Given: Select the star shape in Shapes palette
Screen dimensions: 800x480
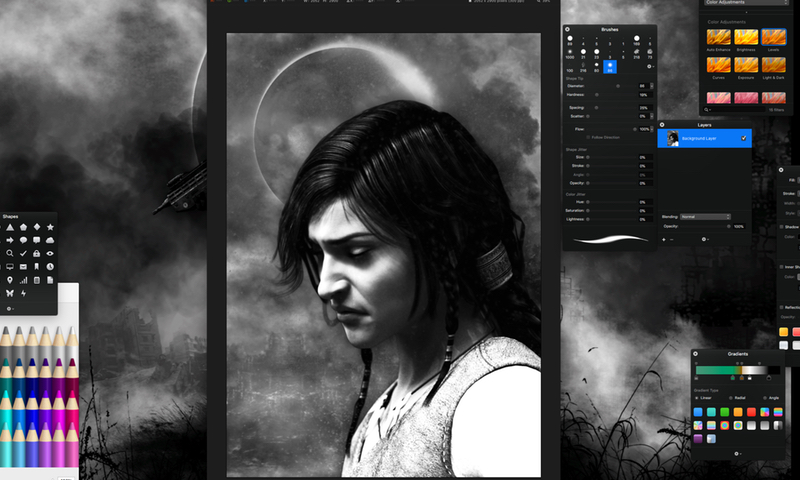Looking at the screenshot, I should [50, 228].
